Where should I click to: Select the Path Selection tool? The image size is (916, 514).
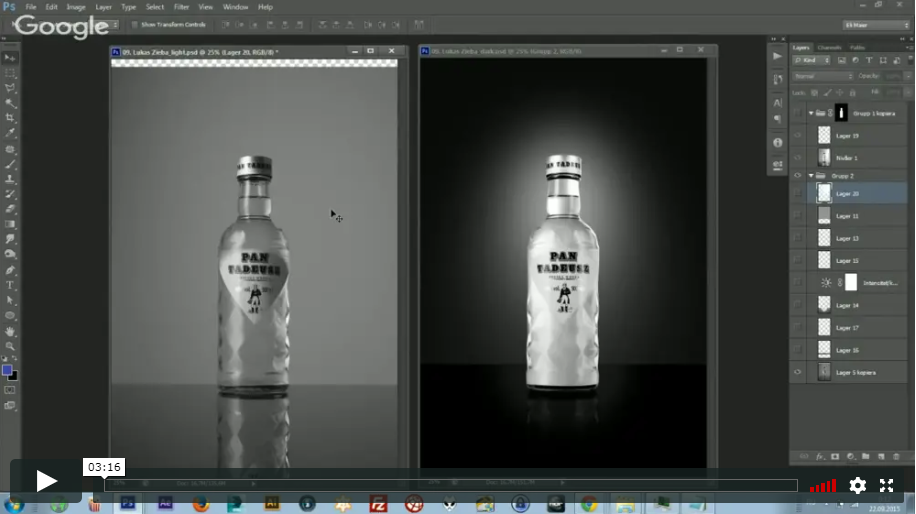pos(10,300)
